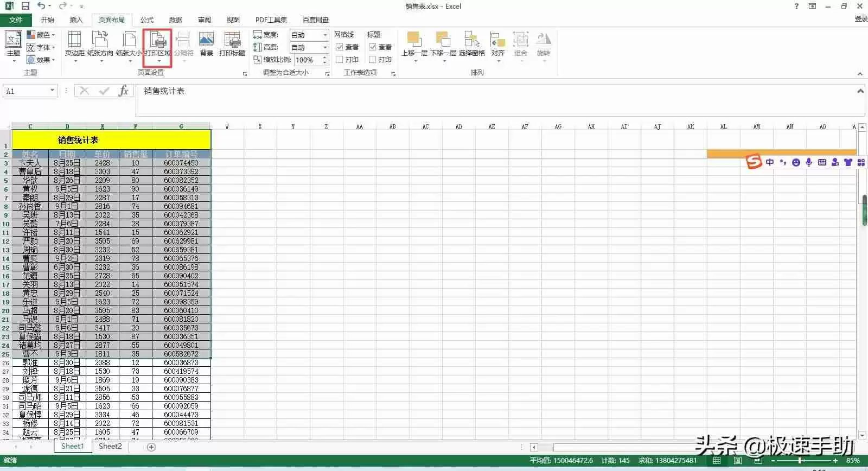
Task: Enable gridlines Print (打印) checkbox
Action: (340, 60)
